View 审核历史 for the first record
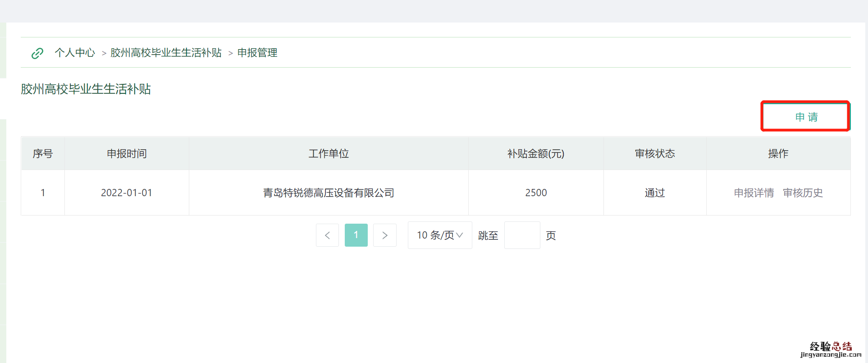868x363 pixels. click(803, 193)
